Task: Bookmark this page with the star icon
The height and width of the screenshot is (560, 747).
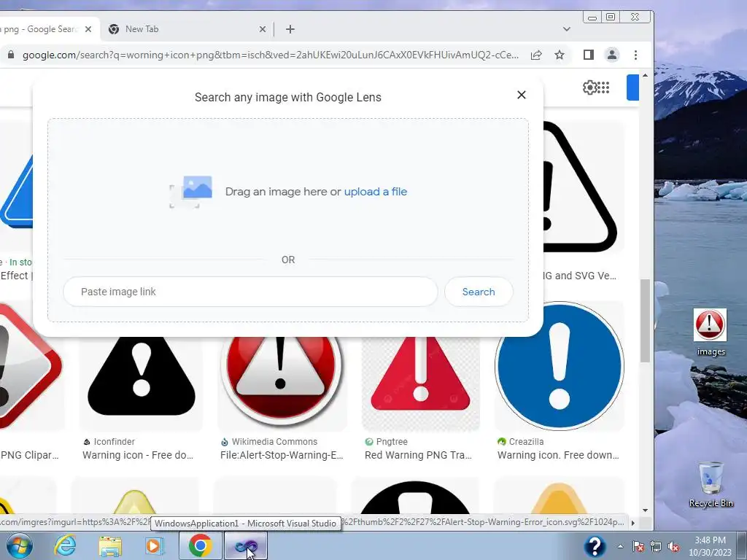Action: click(x=560, y=55)
